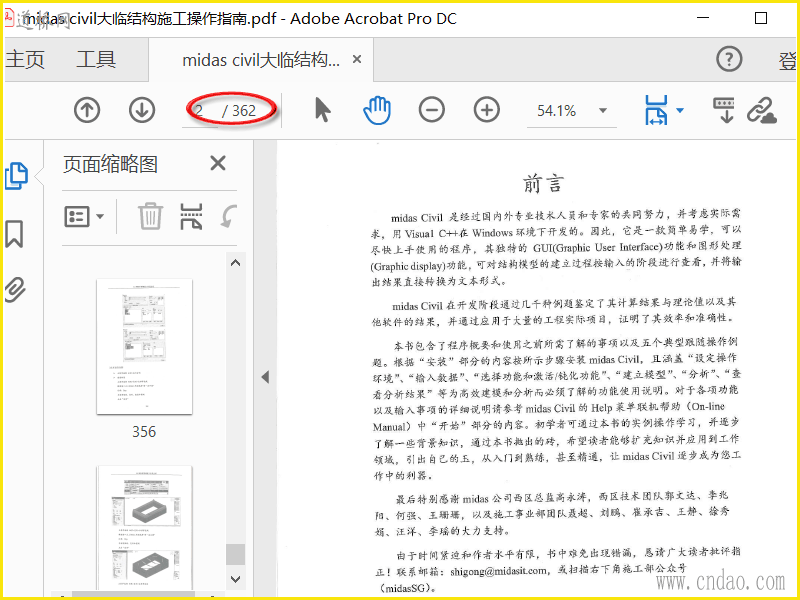800x600 pixels.
Task: Switch to the 主页 tab
Action: coord(25,60)
